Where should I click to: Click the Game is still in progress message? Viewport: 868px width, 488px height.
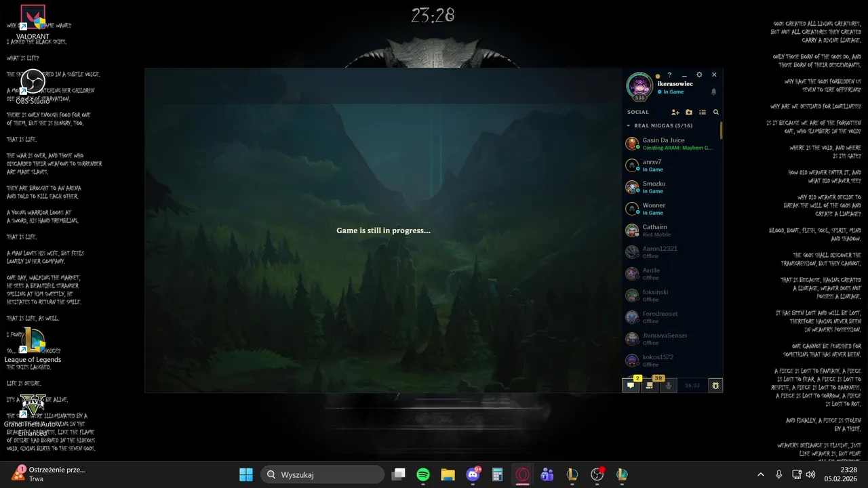pos(383,230)
